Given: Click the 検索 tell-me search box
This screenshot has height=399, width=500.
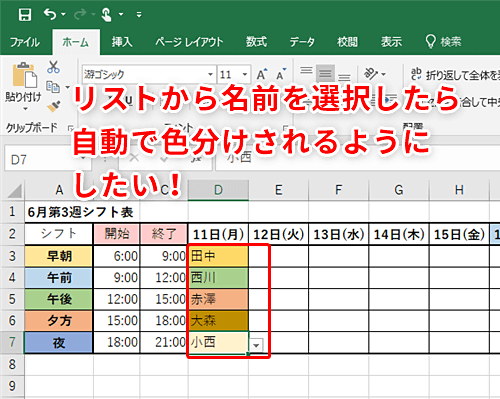Looking at the screenshot, I should 444,42.
